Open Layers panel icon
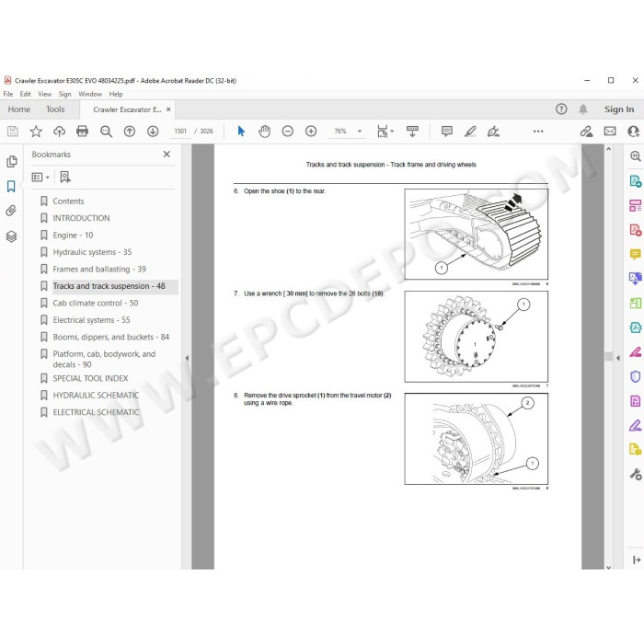This screenshot has height=644, width=644. click(x=11, y=236)
